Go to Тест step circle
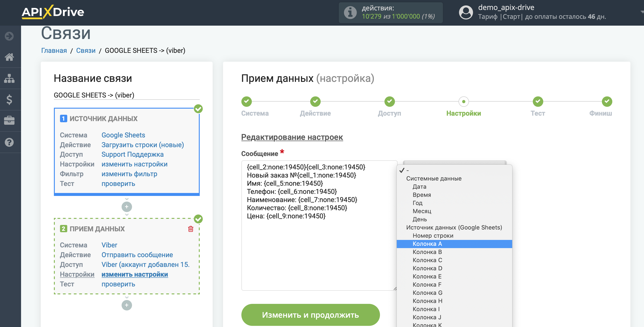 coord(538,101)
